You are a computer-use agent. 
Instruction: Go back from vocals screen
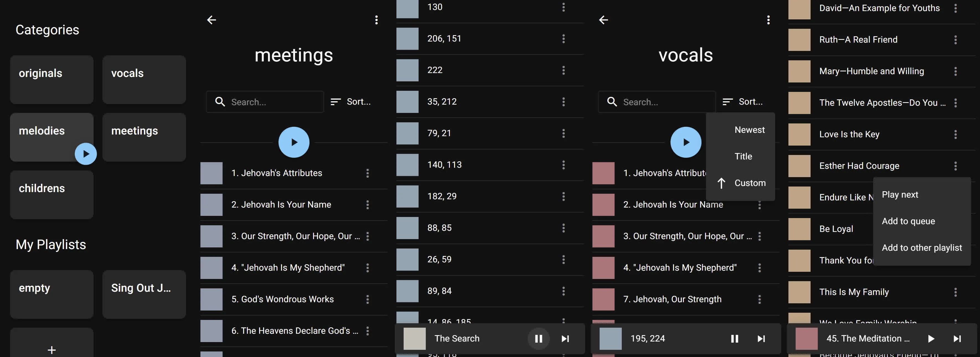tap(604, 20)
